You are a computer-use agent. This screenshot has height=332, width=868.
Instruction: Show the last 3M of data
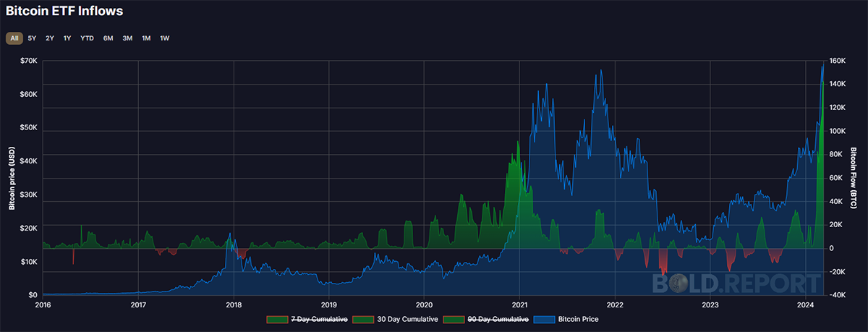(x=127, y=38)
